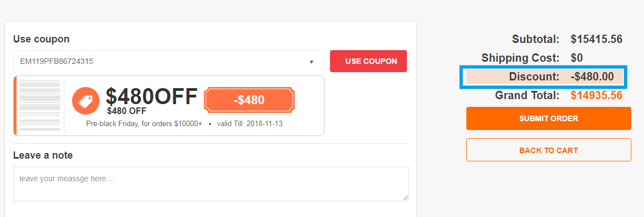
Task: Click the Shipping Cost $0 value
Action: (x=577, y=58)
